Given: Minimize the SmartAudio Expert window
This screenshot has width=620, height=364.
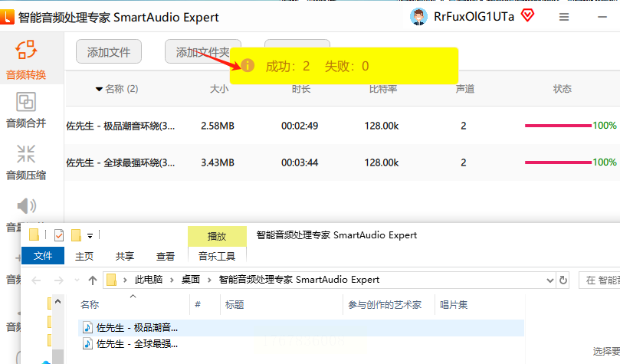Looking at the screenshot, I should 602,17.
